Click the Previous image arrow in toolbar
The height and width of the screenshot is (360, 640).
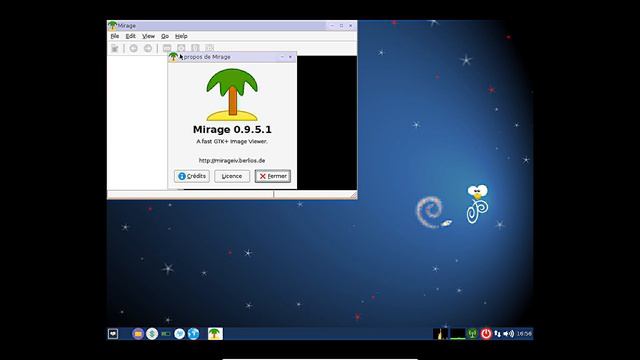point(133,49)
